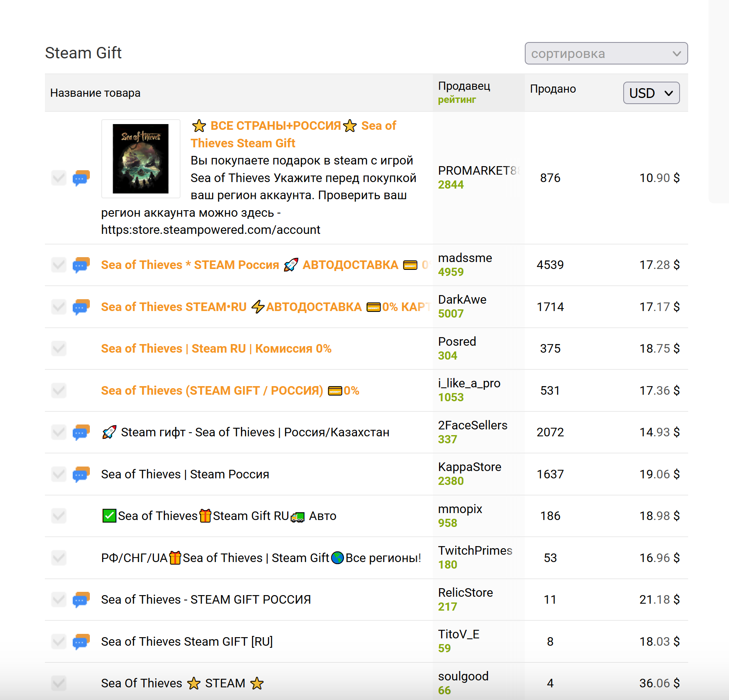Click seller name soulgood
This screenshot has height=700, width=729.
tap(463, 676)
